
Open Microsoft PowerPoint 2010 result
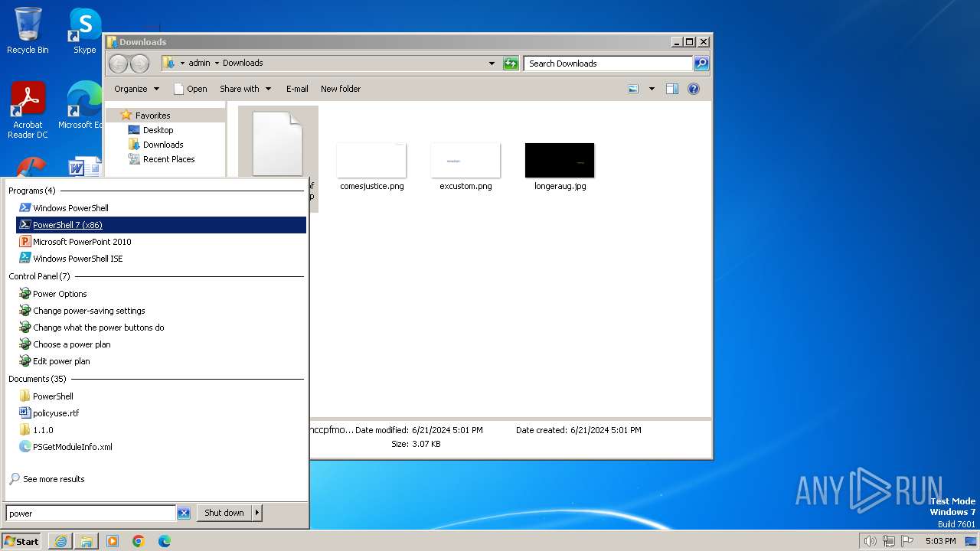click(x=82, y=242)
